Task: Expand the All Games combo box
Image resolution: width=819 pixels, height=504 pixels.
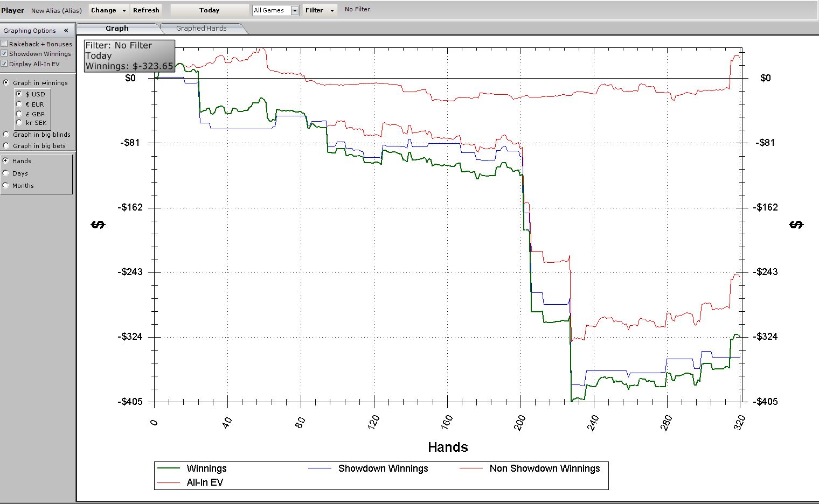Action: pyautogui.click(x=294, y=11)
